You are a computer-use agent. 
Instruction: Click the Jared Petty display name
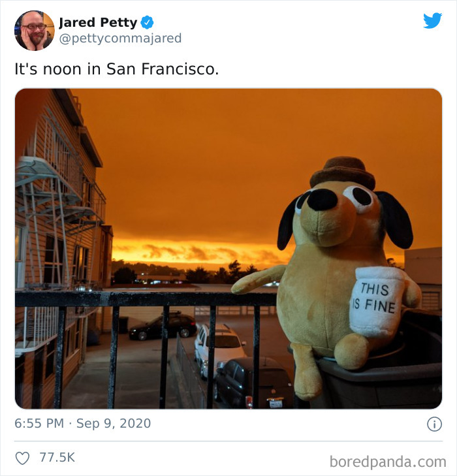98,22
